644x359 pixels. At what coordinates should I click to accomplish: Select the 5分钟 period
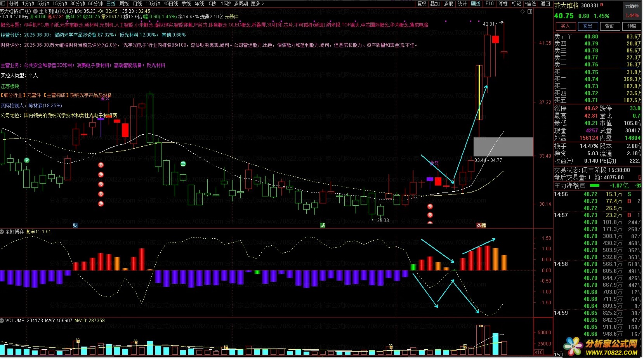pyautogui.click(x=43, y=3)
